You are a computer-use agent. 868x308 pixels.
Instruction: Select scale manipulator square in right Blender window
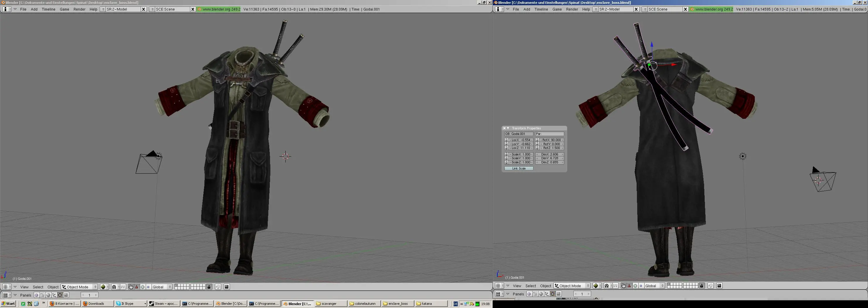coord(641,286)
